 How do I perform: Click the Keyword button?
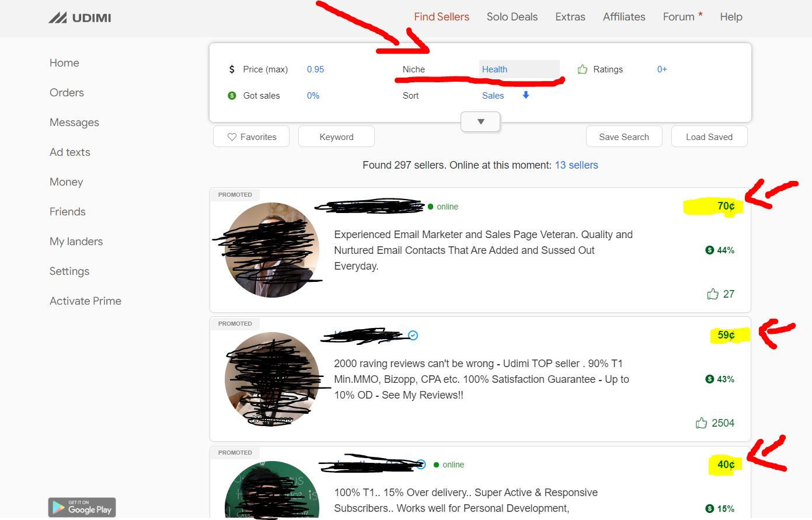coord(336,137)
